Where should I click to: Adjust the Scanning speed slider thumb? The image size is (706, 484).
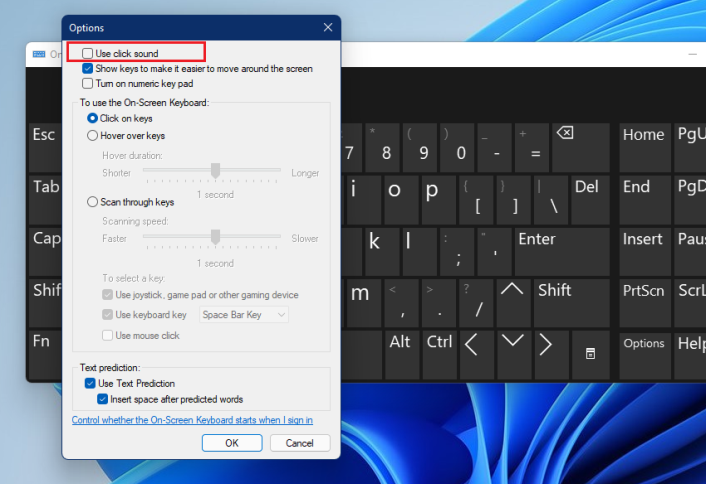[x=216, y=237]
